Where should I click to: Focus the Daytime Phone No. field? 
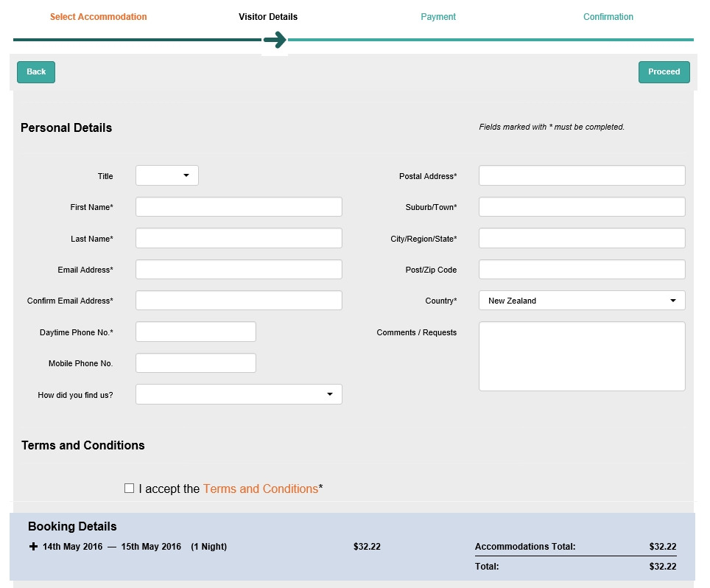tap(196, 332)
